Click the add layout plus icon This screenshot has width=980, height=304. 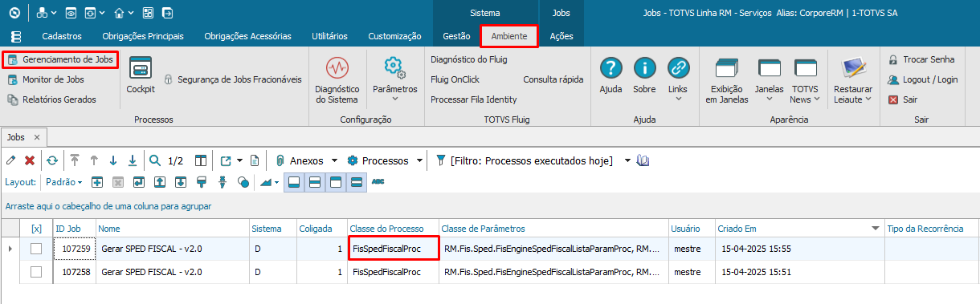pos(96,182)
